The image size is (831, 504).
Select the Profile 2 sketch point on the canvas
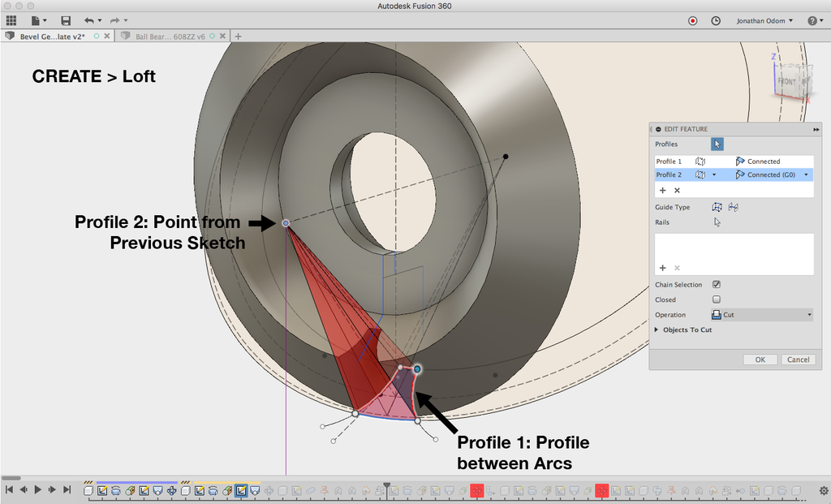[286, 223]
